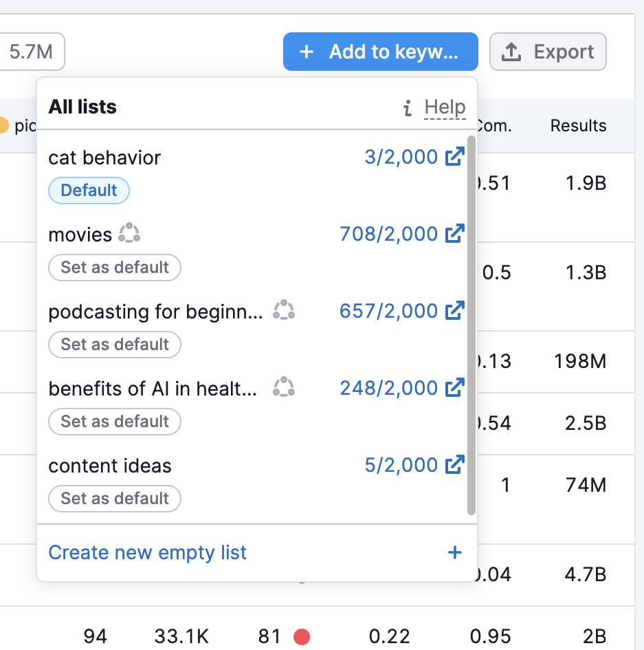Click the All lists heading

pos(82,107)
